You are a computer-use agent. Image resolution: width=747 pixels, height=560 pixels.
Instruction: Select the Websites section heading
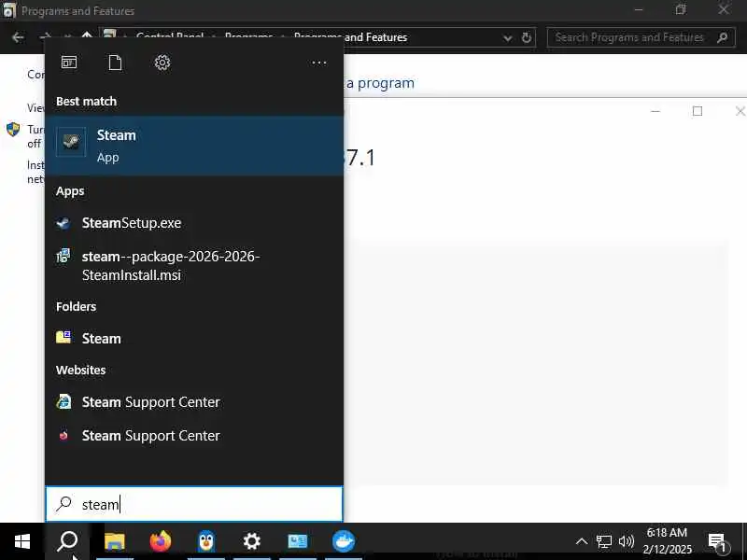(80, 370)
